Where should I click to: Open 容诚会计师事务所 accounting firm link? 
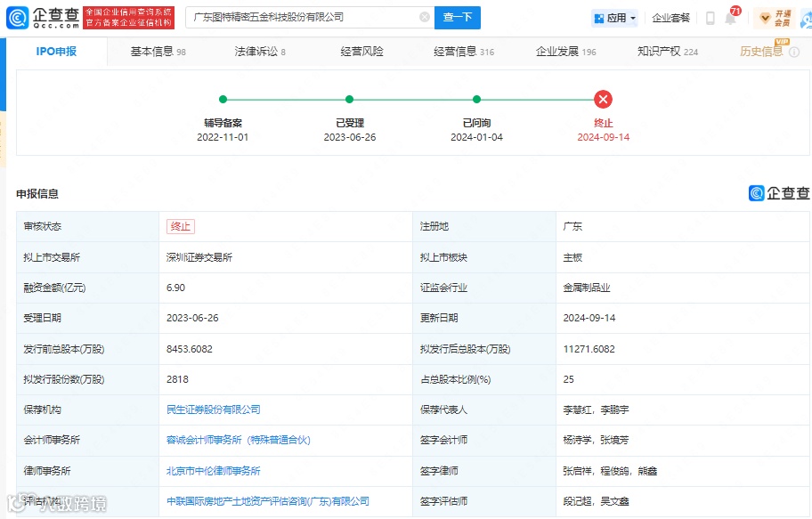239,440
